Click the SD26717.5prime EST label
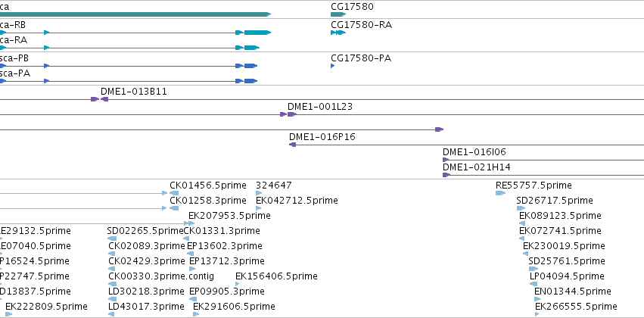Screen dimensions: 644x318 pyautogui.click(x=555, y=201)
